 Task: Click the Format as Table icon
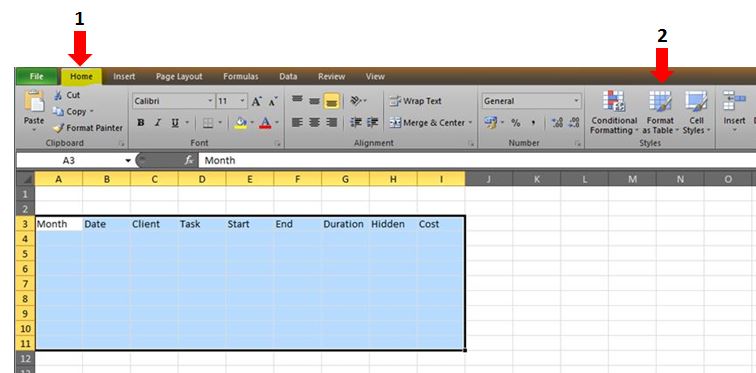(x=660, y=101)
